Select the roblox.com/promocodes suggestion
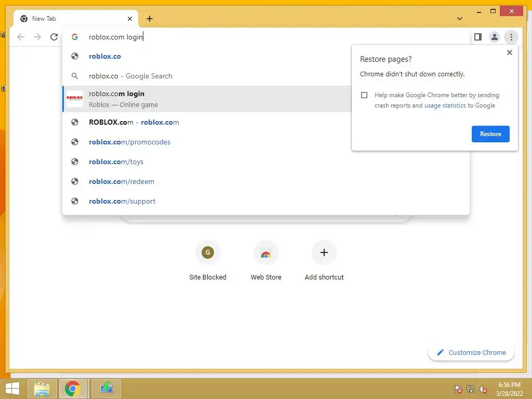This screenshot has height=399, width=532. pos(207,142)
